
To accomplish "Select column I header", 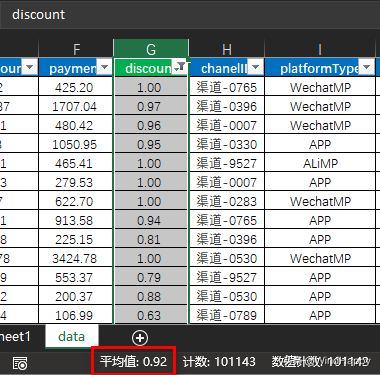I will 320,49.
